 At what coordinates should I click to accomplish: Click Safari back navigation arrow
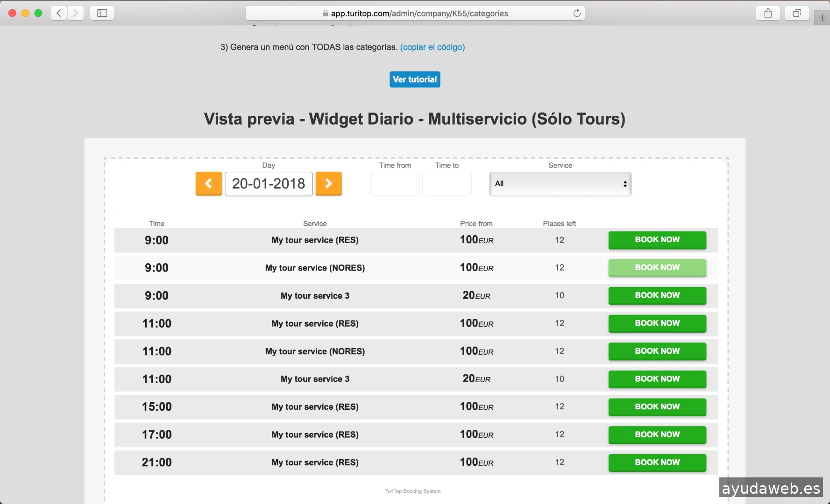59,13
